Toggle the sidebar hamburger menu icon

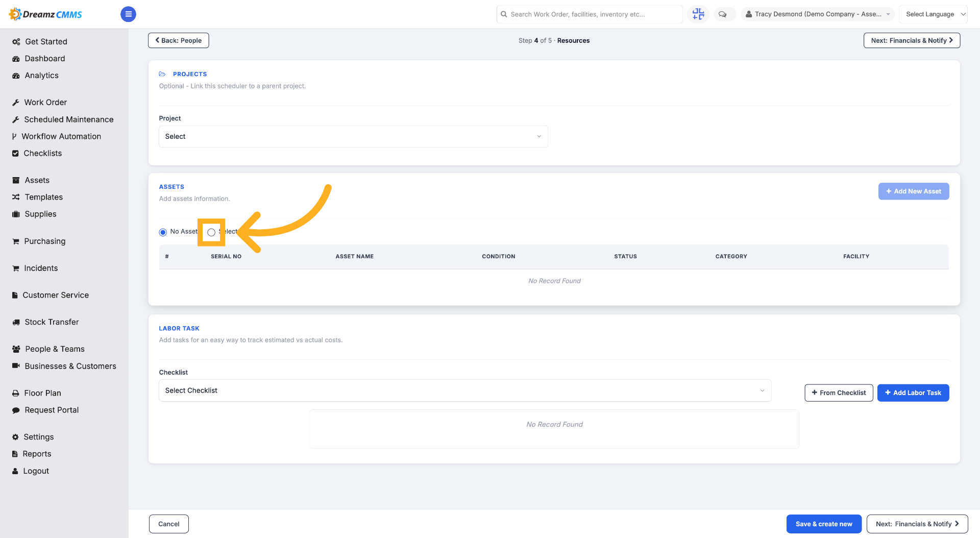tap(128, 14)
